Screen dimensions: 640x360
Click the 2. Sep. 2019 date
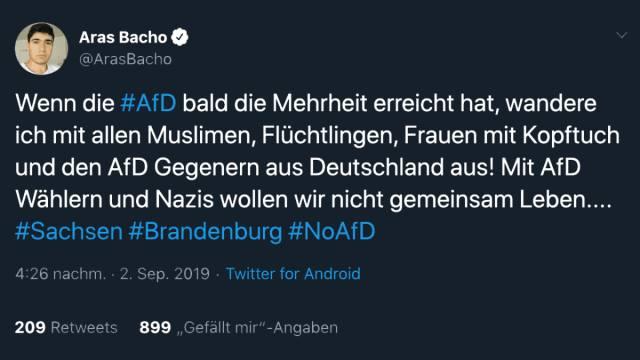(x=165, y=274)
